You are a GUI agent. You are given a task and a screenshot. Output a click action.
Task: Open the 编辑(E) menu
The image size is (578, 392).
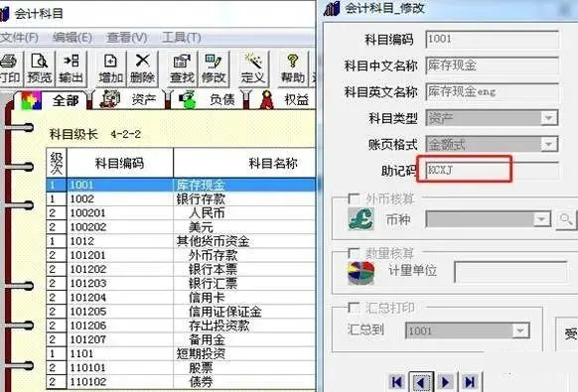tap(72, 37)
